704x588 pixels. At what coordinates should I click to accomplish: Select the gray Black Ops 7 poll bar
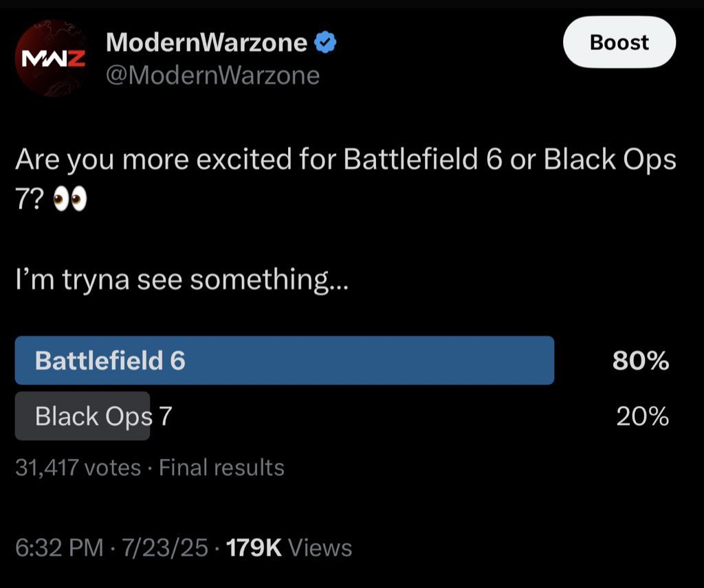[82, 416]
